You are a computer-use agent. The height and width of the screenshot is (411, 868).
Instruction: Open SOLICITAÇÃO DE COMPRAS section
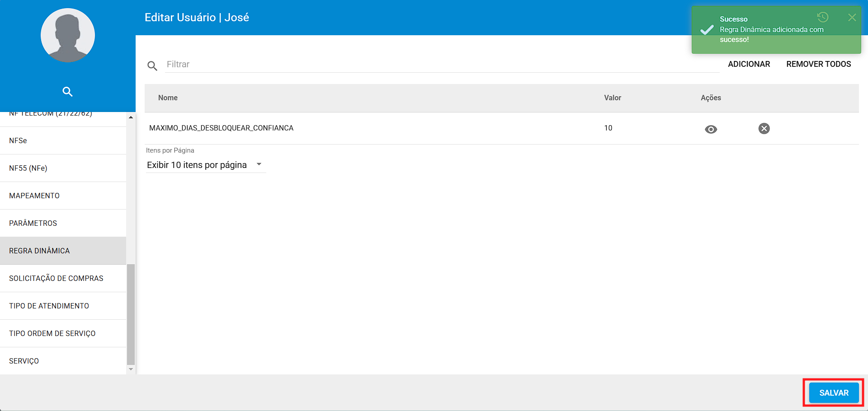point(63,278)
